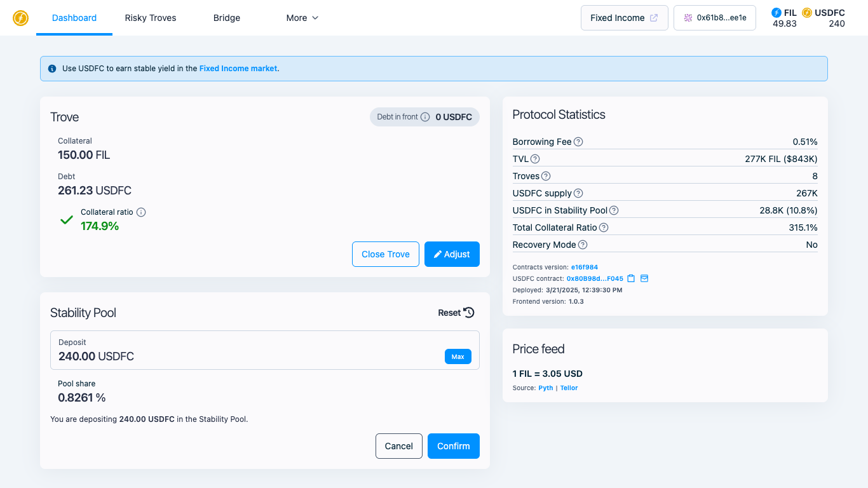Click the icon after the contract copy icon

click(x=644, y=278)
